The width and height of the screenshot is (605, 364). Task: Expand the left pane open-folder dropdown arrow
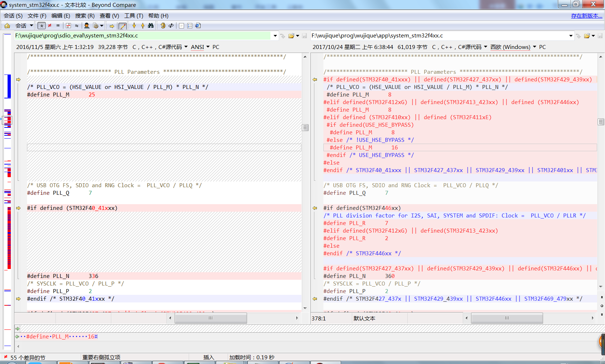point(297,36)
